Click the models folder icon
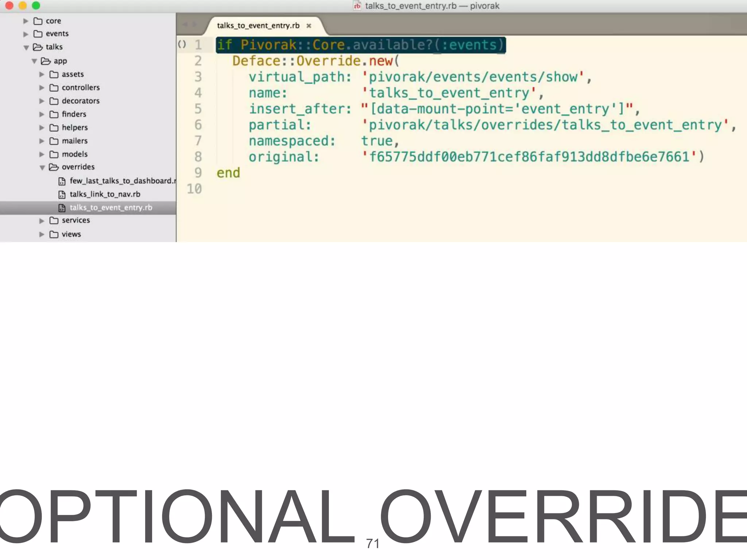This screenshot has width=747, height=560. pyautogui.click(x=54, y=154)
